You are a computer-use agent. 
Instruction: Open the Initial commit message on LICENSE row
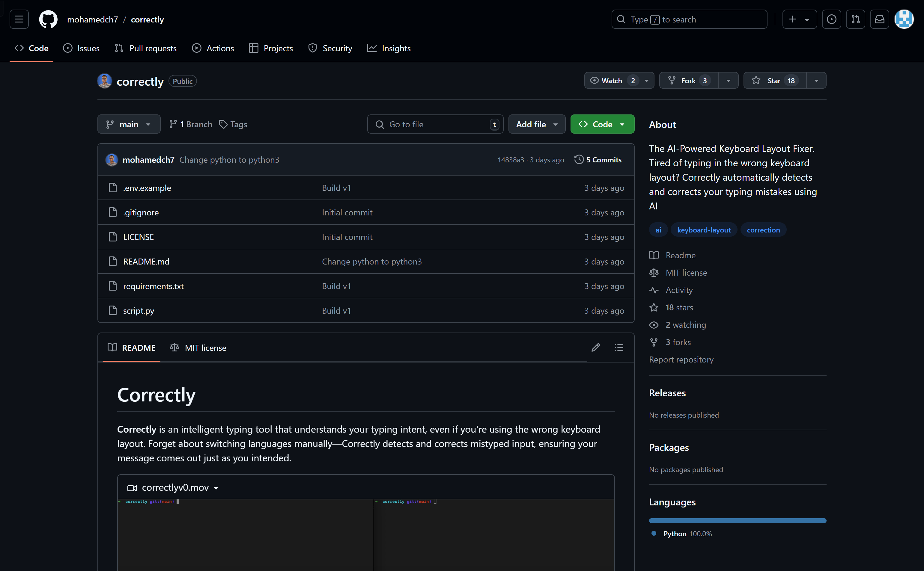347,237
